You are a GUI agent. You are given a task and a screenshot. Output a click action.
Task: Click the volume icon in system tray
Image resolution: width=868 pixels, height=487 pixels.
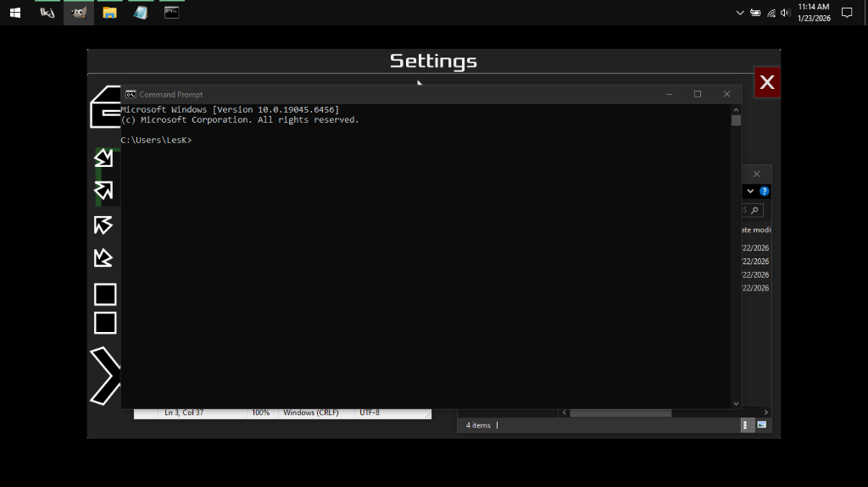coord(785,13)
